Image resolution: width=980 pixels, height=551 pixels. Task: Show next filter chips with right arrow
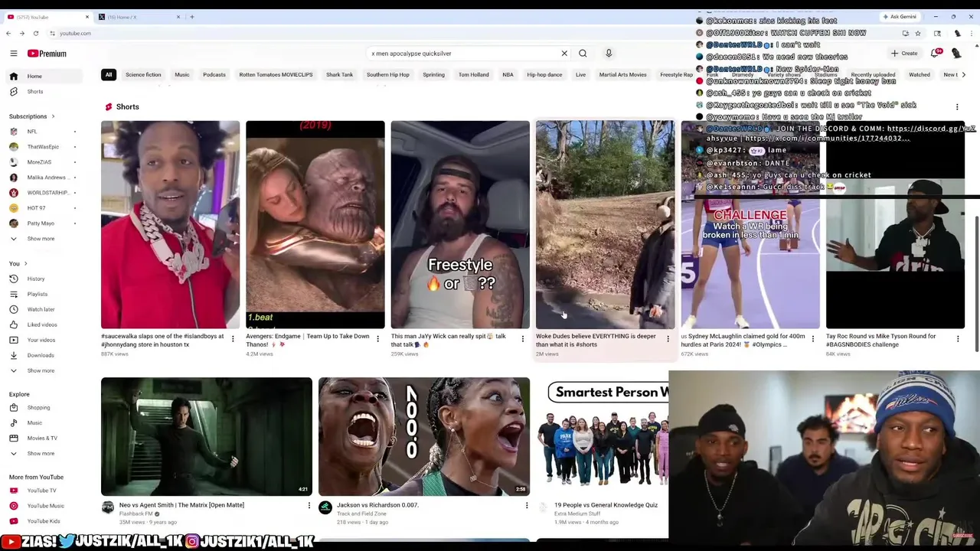963,74
